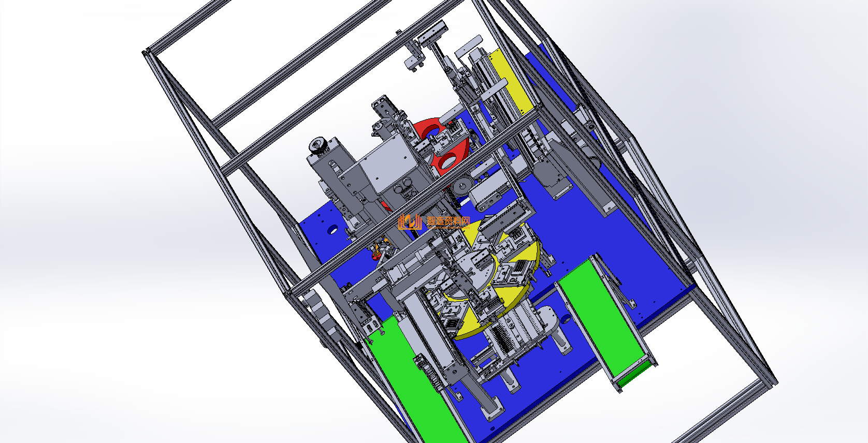This screenshot has width=868, height=443.
Task: Select the toothed timing pulley on gray column
Action: 317,145
